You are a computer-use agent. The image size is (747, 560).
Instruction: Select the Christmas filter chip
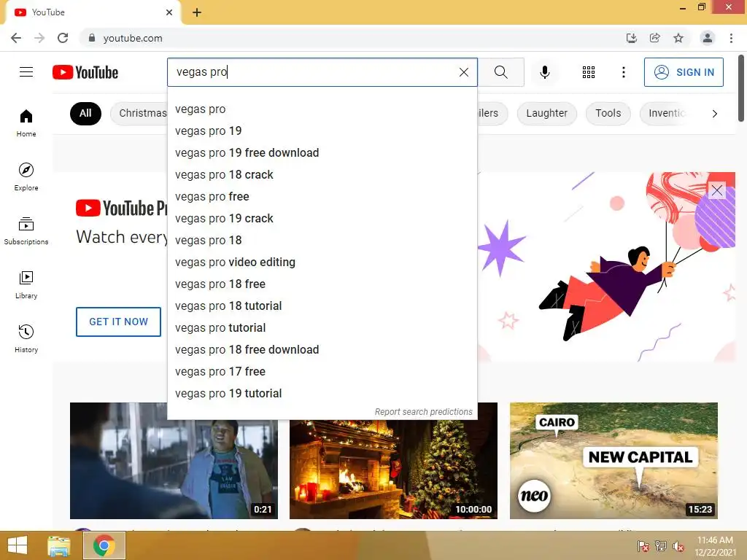[x=139, y=113]
